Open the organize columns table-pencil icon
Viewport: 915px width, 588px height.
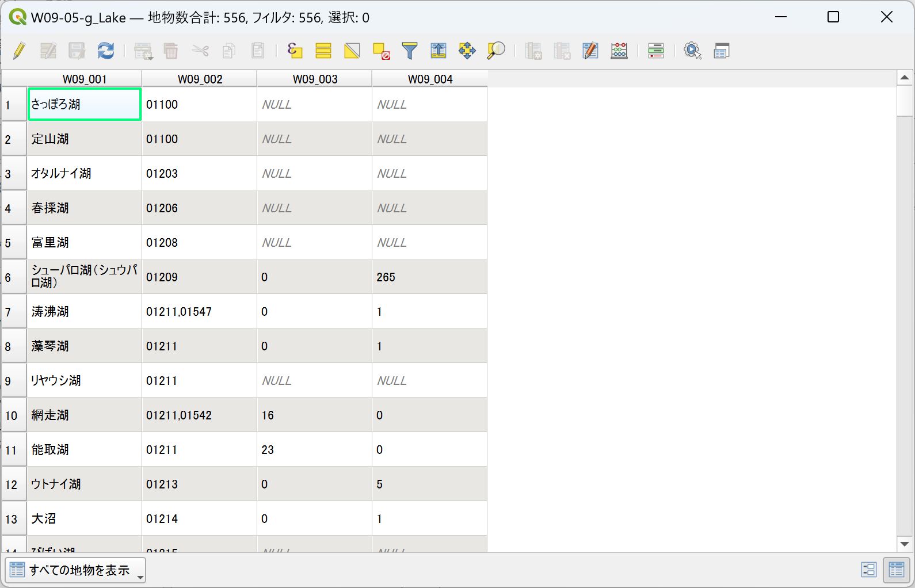[x=590, y=51]
